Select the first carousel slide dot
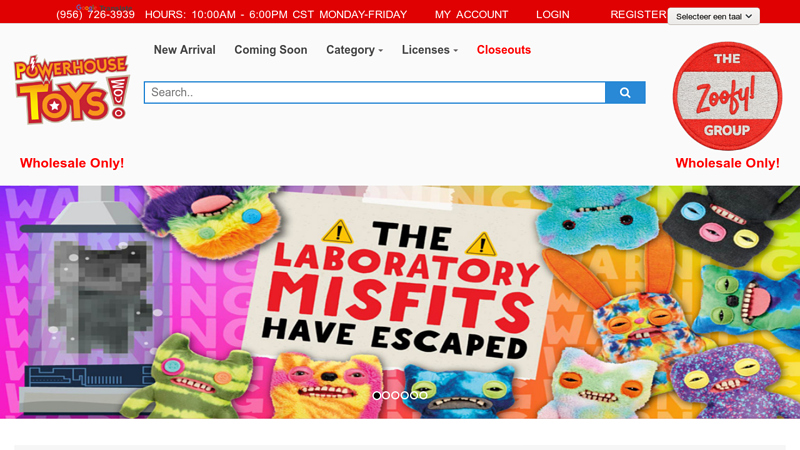This screenshot has height=450, width=800. pos(377,395)
